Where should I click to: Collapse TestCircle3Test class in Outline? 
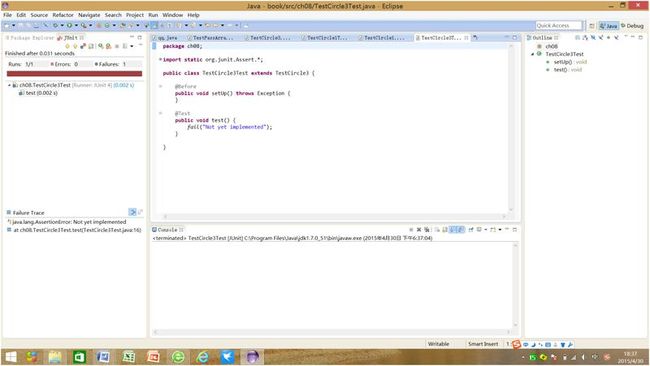(533, 54)
